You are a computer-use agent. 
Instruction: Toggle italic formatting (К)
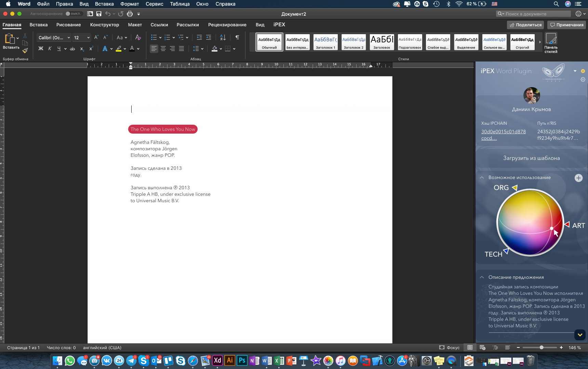tap(50, 49)
